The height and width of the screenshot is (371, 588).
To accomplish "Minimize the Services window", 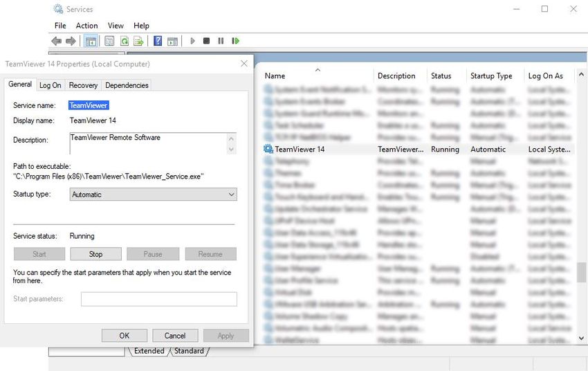I will (517, 8).
